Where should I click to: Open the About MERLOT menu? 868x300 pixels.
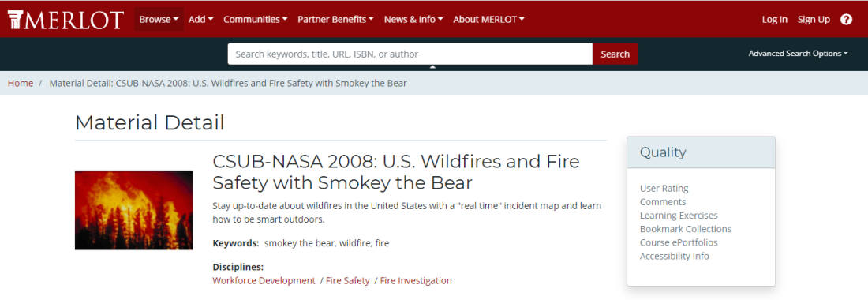[x=488, y=20]
